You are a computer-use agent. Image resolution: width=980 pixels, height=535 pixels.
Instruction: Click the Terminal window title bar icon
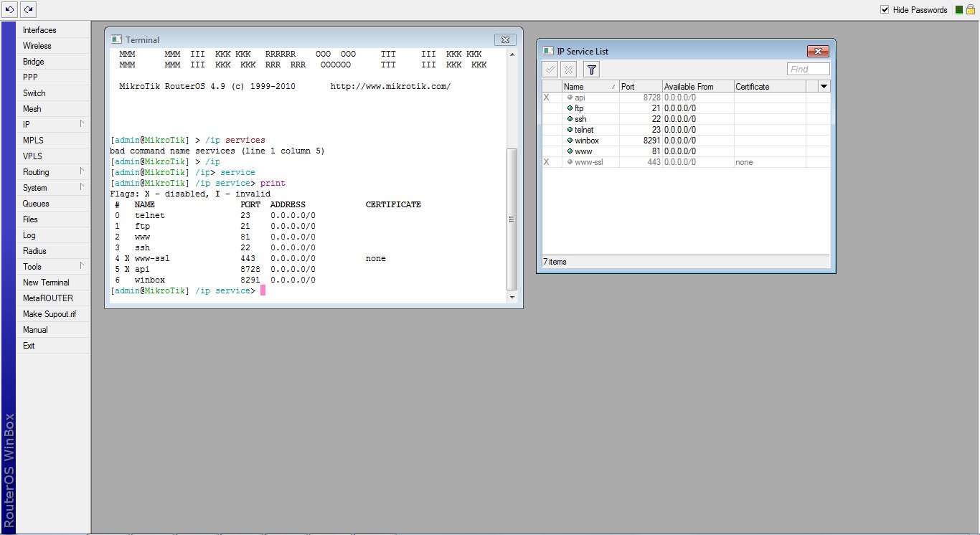(x=114, y=39)
